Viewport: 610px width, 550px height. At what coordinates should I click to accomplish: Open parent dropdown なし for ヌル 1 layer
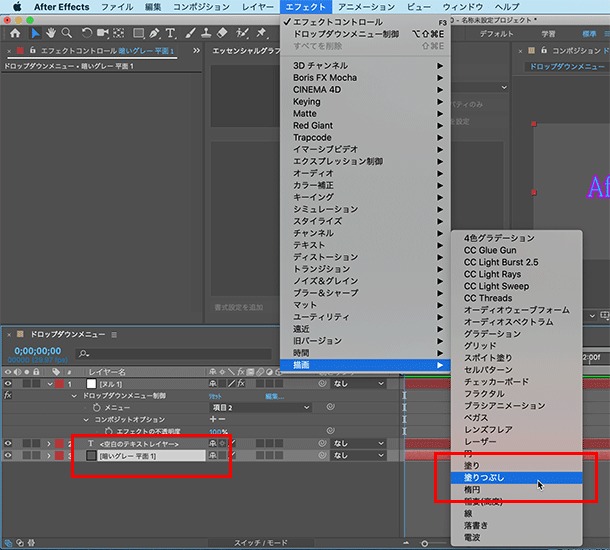click(358, 384)
